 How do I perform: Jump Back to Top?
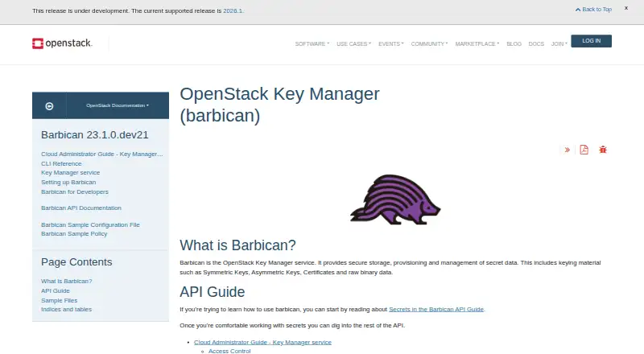(x=593, y=9)
